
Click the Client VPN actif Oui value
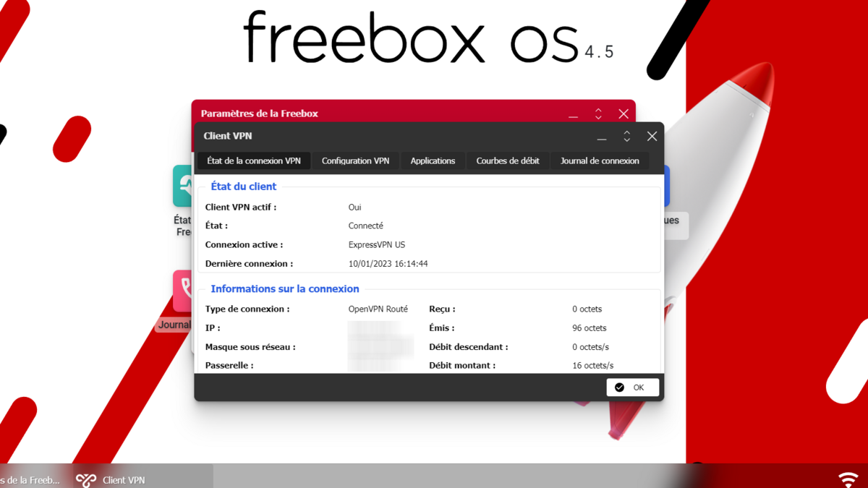click(x=354, y=207)
